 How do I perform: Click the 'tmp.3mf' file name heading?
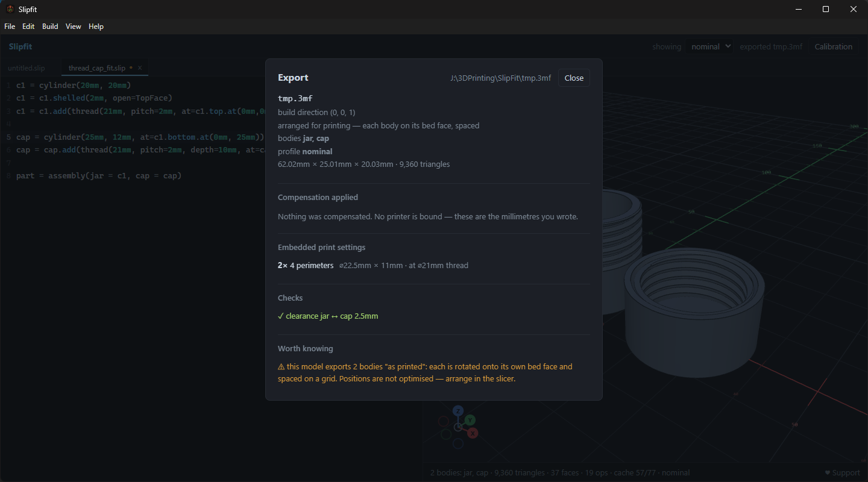pos(295,98)
